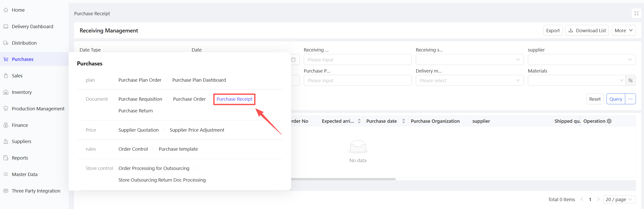644x209 pixels.
Task: Click the Download List button
Action: click(x=587, y=30)
